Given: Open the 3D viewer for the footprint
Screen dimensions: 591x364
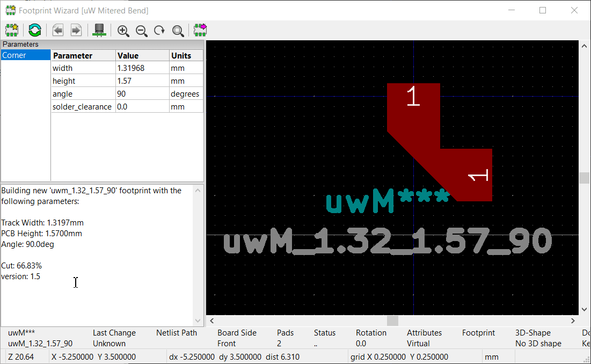Looking at the screenshot, I should pyautogui.click(x=99, y=30).
